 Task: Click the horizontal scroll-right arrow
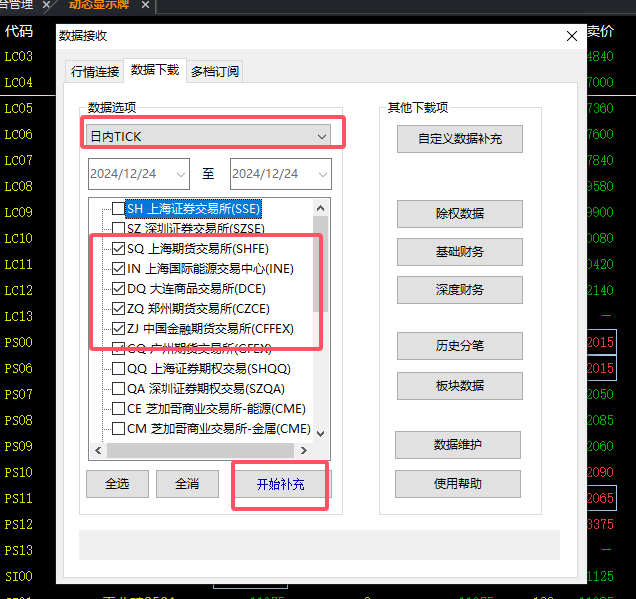(x=304, y=450)
